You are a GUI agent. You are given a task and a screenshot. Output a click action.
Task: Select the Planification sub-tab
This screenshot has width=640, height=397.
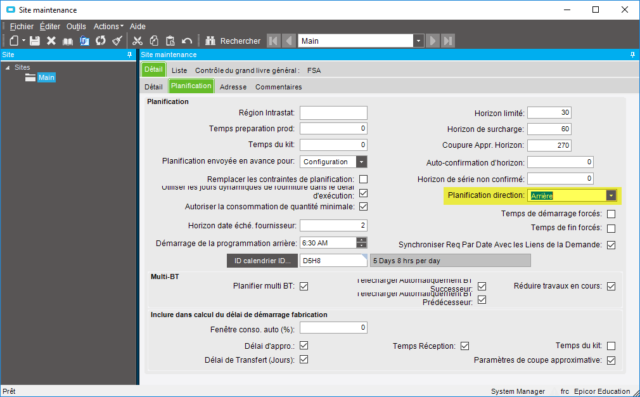[191, 86]
